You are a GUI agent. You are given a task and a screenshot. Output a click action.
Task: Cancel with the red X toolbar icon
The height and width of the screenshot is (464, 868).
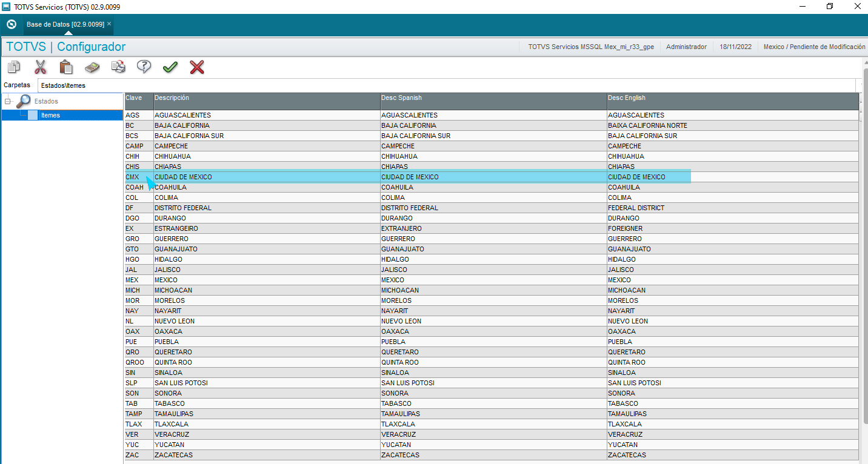click(x=197, y=67)
